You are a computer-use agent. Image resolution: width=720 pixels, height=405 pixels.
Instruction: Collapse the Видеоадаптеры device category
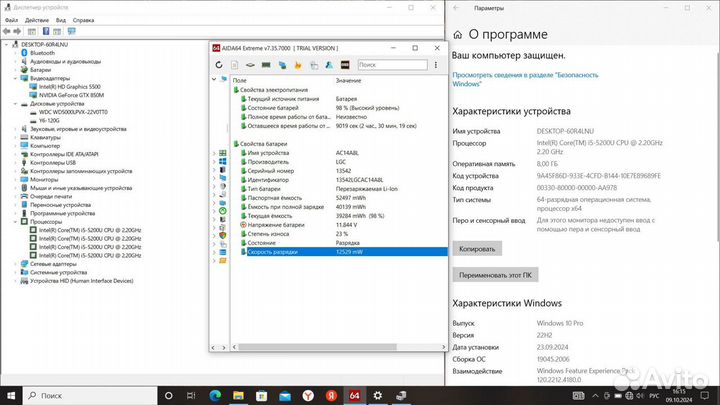point(15,79)
